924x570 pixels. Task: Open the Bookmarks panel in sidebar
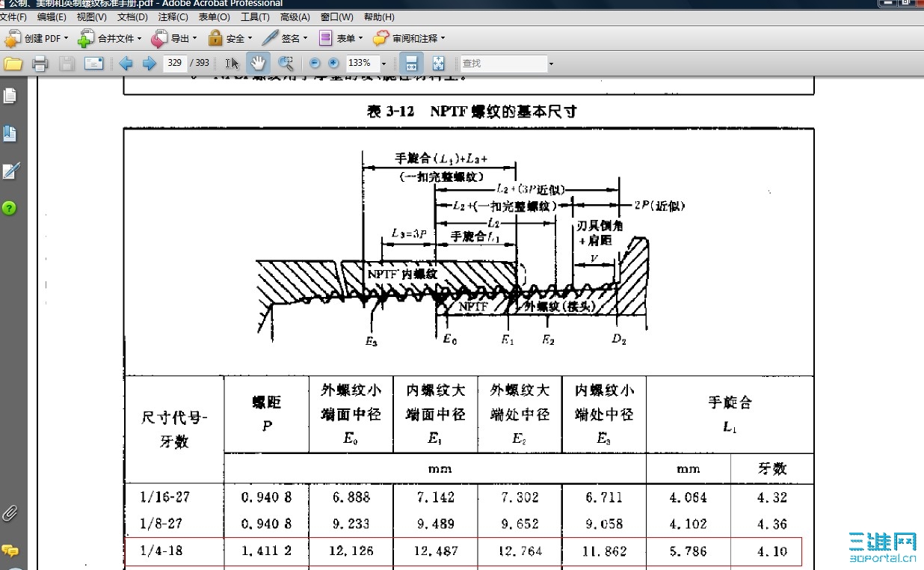click(10, 134)
